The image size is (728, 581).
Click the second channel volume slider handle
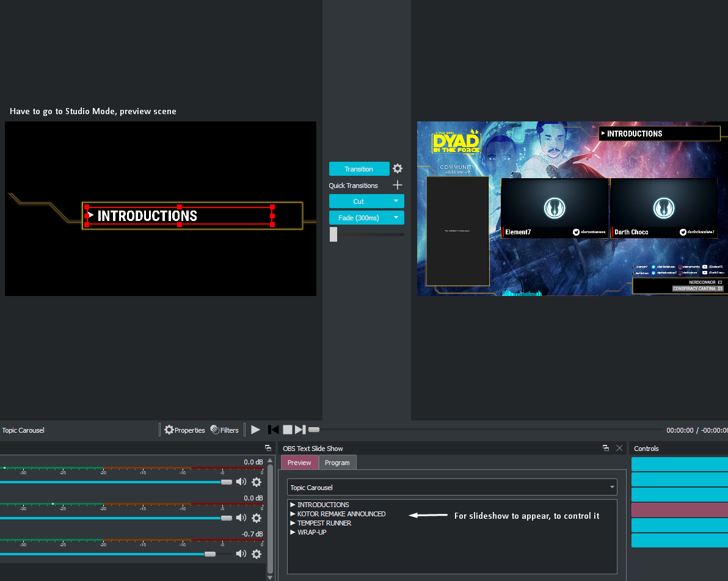tap(227, 518)
